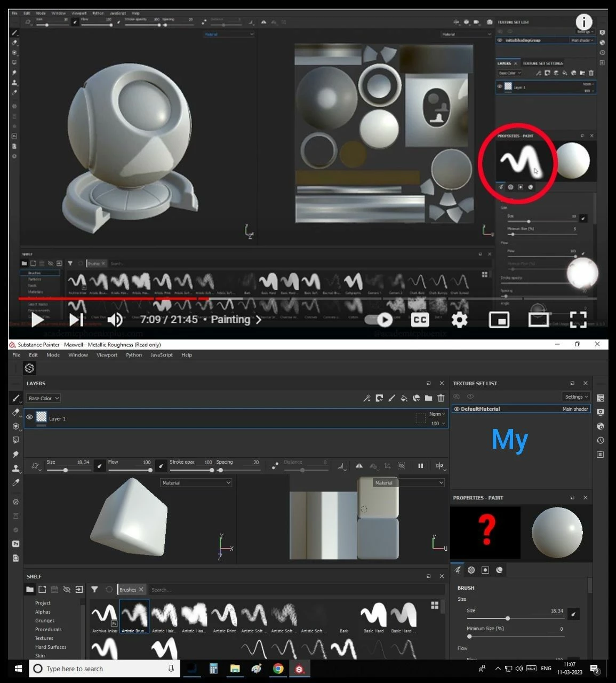The image size is (616, 683).
Task: Delete the layer with trash icon
Action: point(441,398)
